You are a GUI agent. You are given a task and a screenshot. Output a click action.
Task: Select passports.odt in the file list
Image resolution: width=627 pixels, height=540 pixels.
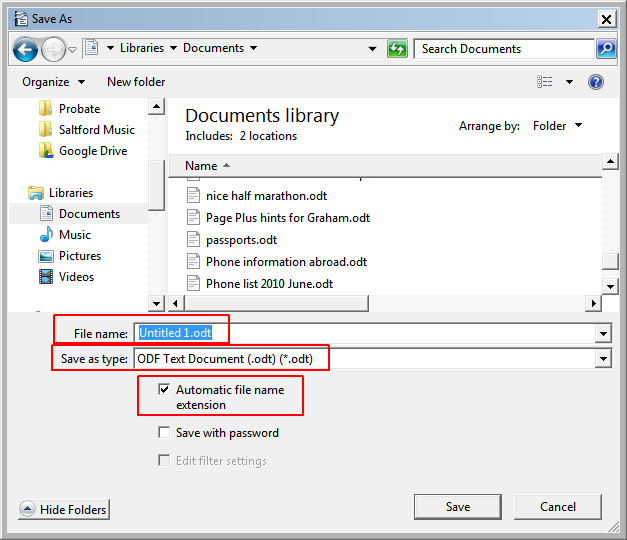(x=241, y=240)
